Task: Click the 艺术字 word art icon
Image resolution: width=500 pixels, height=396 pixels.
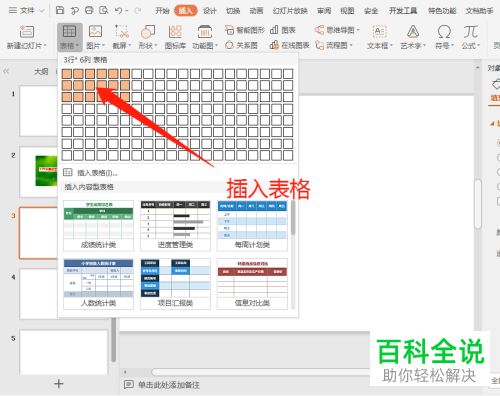Action: (413, 32)
